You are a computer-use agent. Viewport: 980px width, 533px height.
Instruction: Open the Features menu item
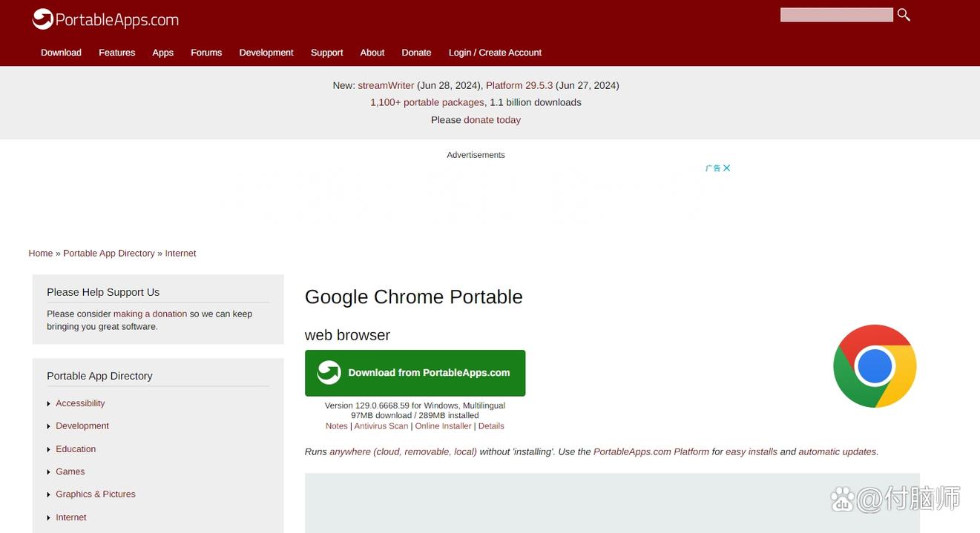click(117, 53)
